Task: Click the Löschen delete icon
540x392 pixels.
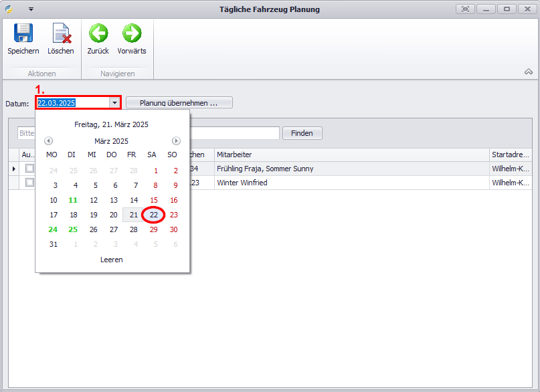Action: (61, 34)
